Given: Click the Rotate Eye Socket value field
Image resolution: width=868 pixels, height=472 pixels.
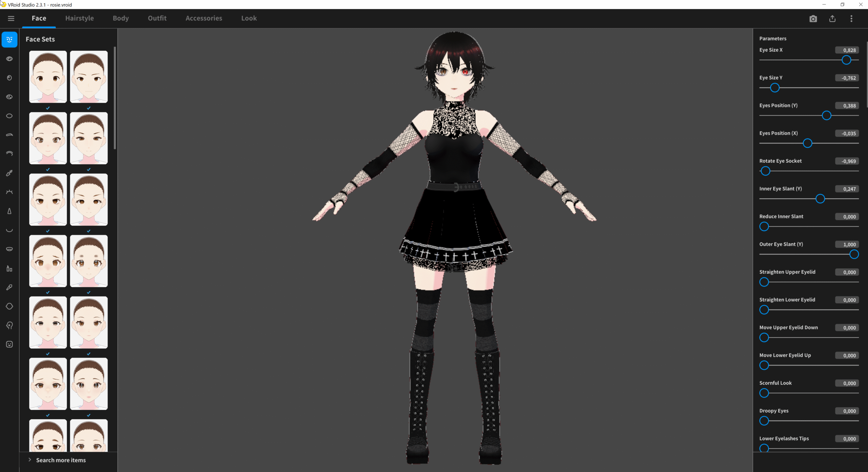Looking at the screenshot, I should (847, 161).
